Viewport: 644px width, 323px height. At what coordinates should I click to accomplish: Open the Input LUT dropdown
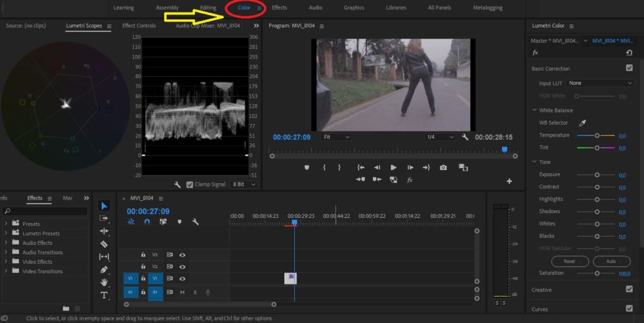click(x=599, y=83)
